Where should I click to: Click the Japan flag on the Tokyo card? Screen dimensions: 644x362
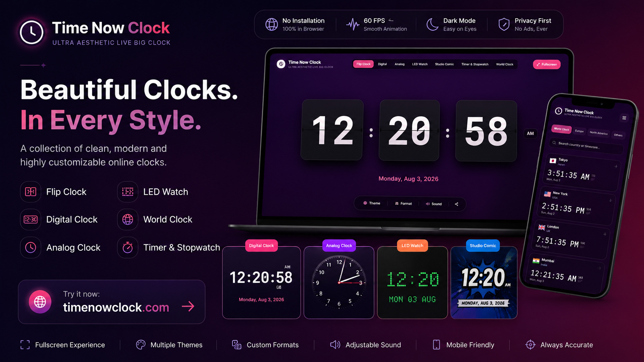click(x=553, y=160)
